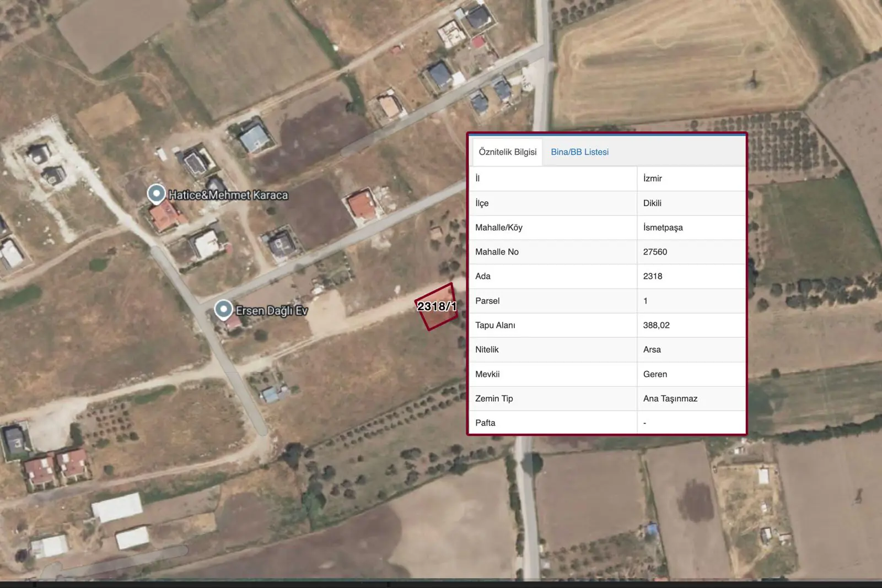Click the 2318/1 parcel label on map

click(x=437, y=306)
